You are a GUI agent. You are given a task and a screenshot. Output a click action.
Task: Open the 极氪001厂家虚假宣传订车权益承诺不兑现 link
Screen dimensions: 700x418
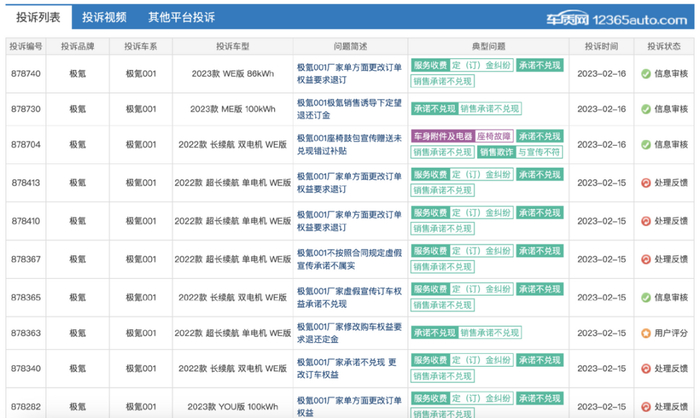350,297
